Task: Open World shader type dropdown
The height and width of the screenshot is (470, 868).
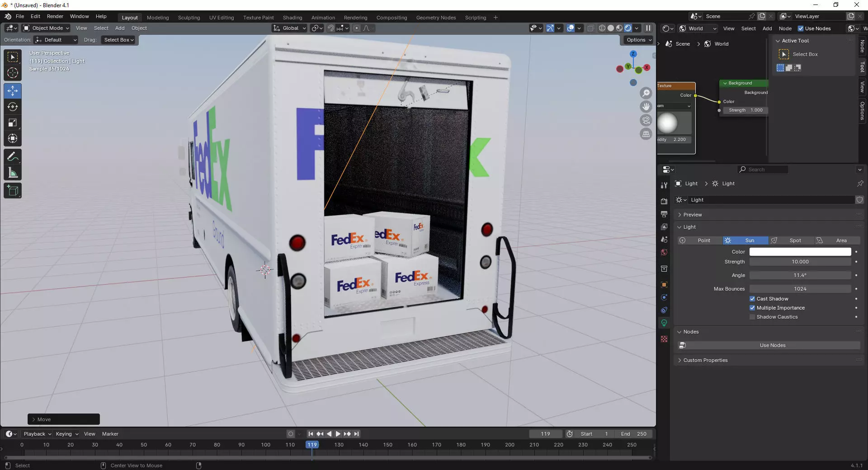Action: [698, 28]
